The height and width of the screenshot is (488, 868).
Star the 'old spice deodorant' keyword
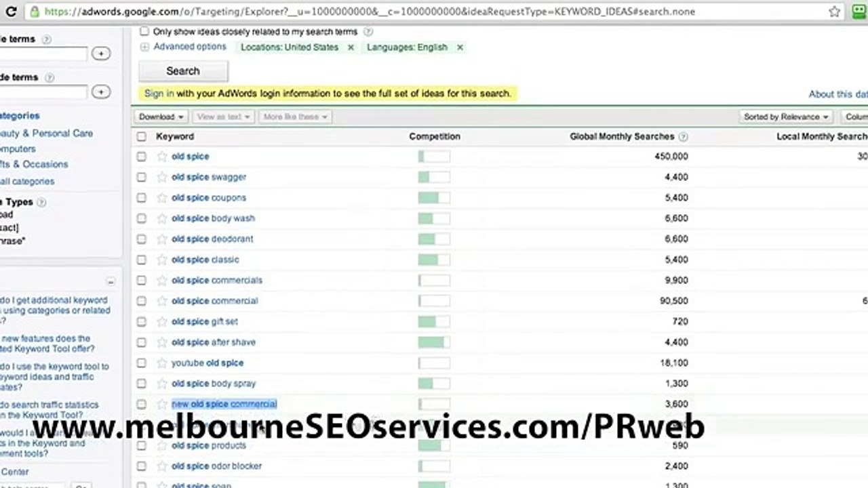[162, 239]
